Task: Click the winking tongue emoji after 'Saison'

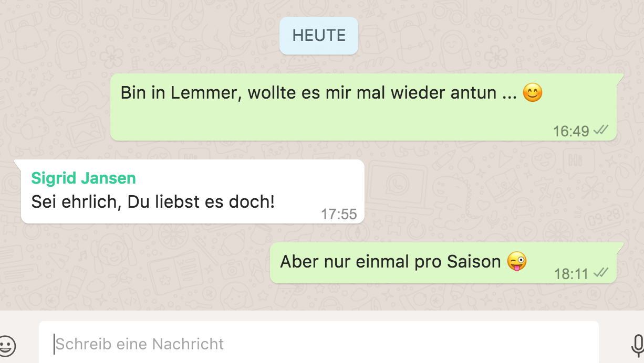Action: point(516,261)
